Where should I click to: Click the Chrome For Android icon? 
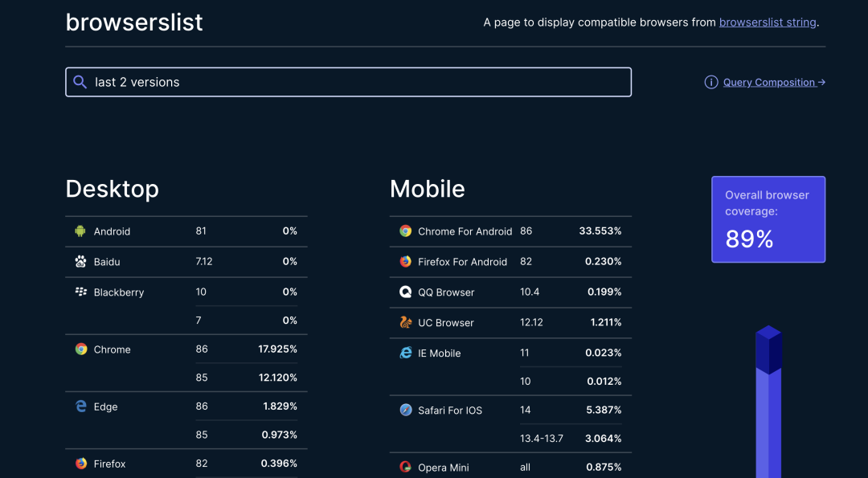pos(405,231)
